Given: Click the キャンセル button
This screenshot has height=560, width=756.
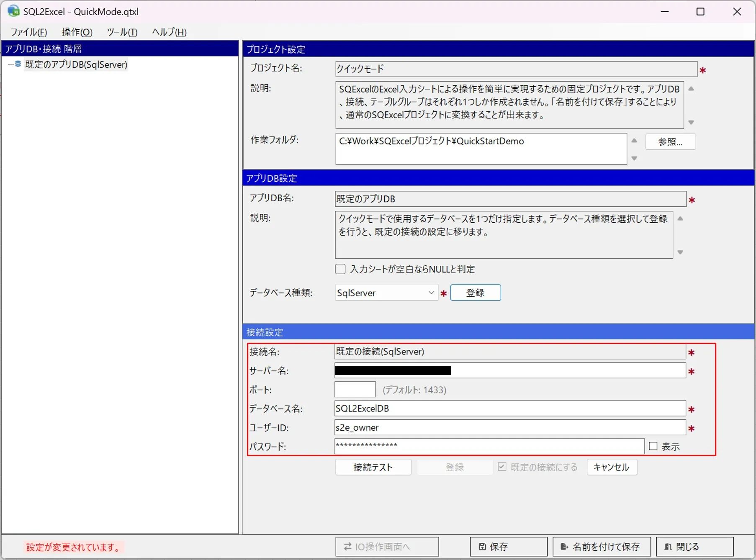Looking at the screenshot, I should [612, 467].
